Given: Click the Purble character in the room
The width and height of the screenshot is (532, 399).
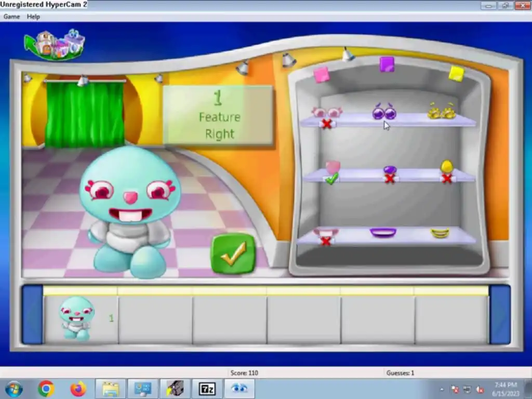Looking at the screenshot, I should 129,212.
